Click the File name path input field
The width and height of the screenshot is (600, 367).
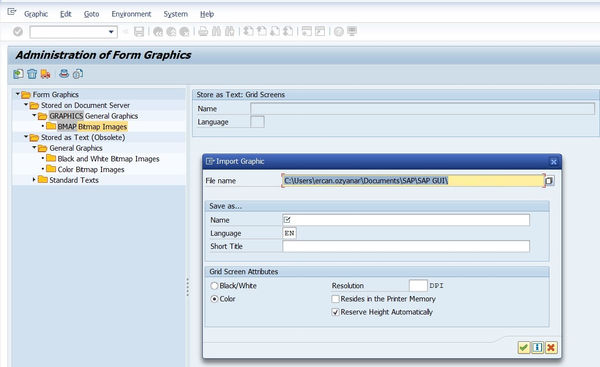coord(413,181)
